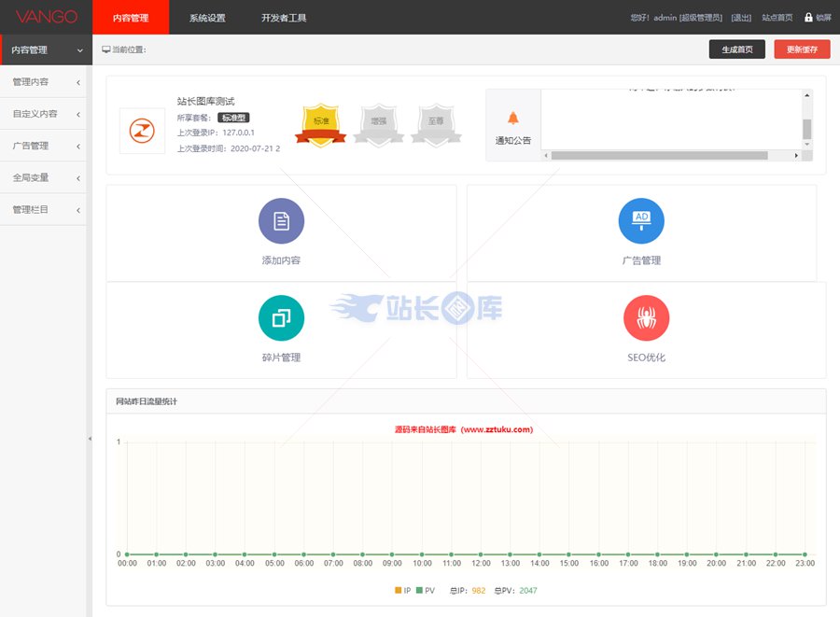The height and width of the screenshot is (617, 840).
Task: Switch to the 系统设置 tab
Action: pyautogui.click(x=207, y=18)
